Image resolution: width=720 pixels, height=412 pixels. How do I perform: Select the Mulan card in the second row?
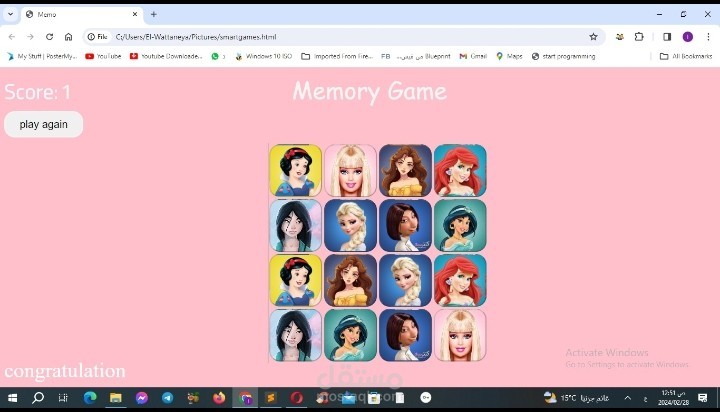point(296,226)
